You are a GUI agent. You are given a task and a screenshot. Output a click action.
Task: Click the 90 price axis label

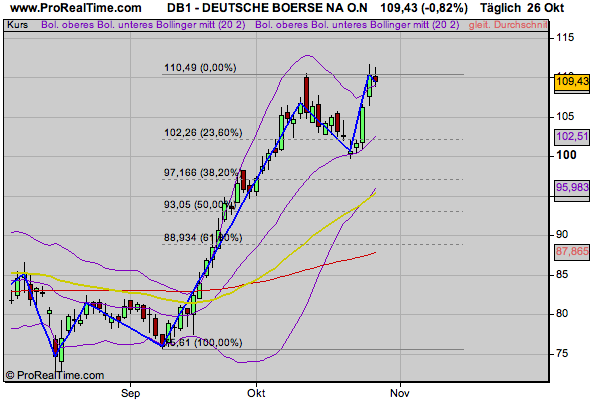(562, 234)
